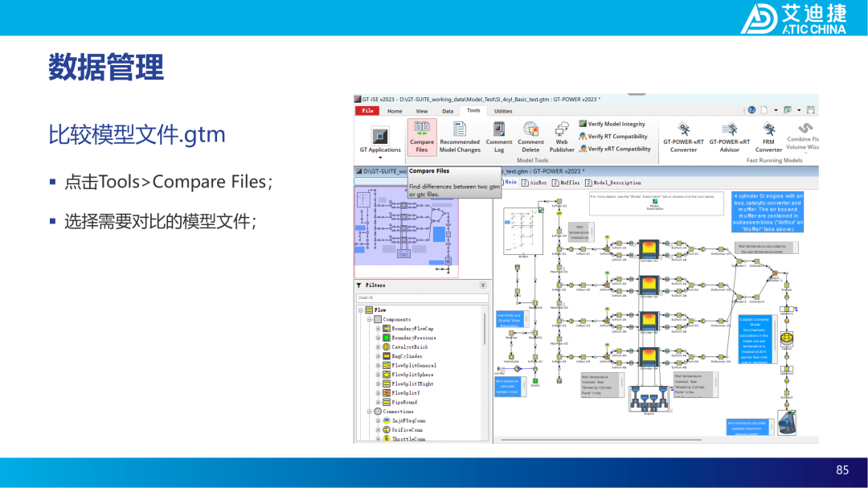Run Verify Model Integrity

(612, 124)
